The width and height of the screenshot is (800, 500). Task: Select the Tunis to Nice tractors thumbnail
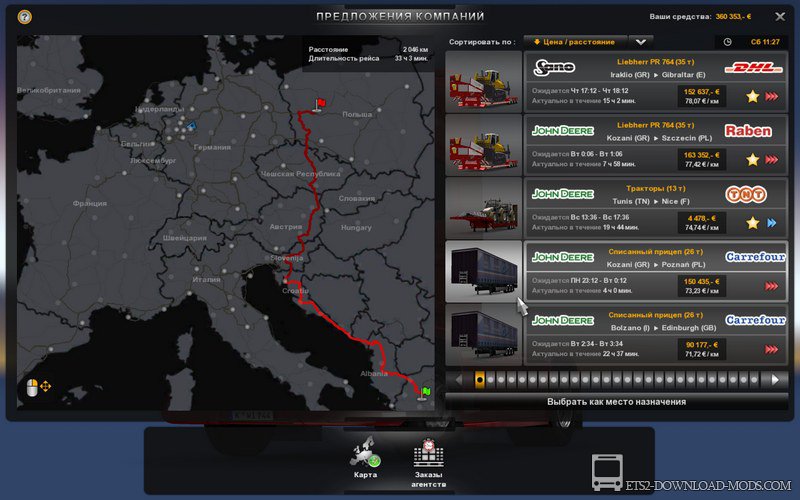[x=484, y=208]
